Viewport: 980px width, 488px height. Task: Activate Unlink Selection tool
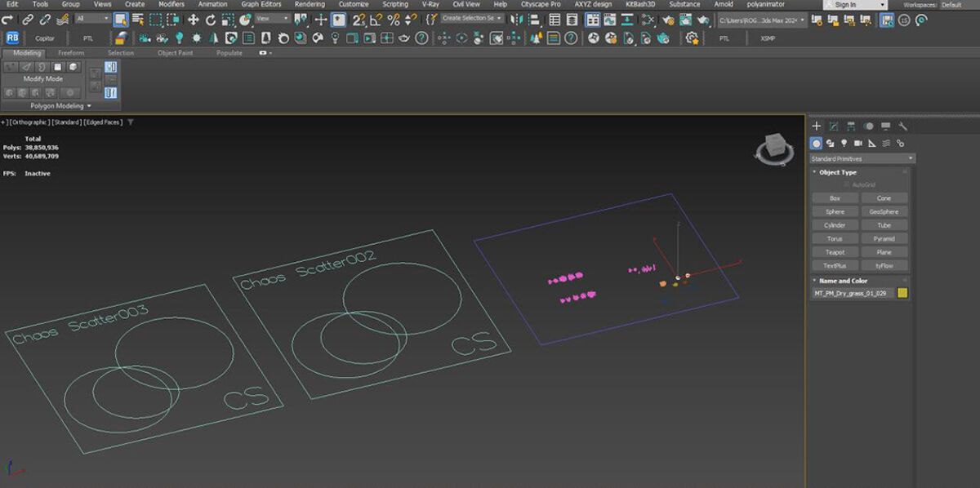coord(46,19)
